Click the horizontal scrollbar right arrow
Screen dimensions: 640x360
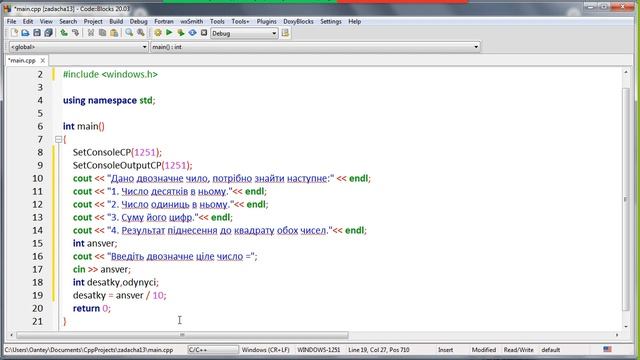(x=617, y=335)
